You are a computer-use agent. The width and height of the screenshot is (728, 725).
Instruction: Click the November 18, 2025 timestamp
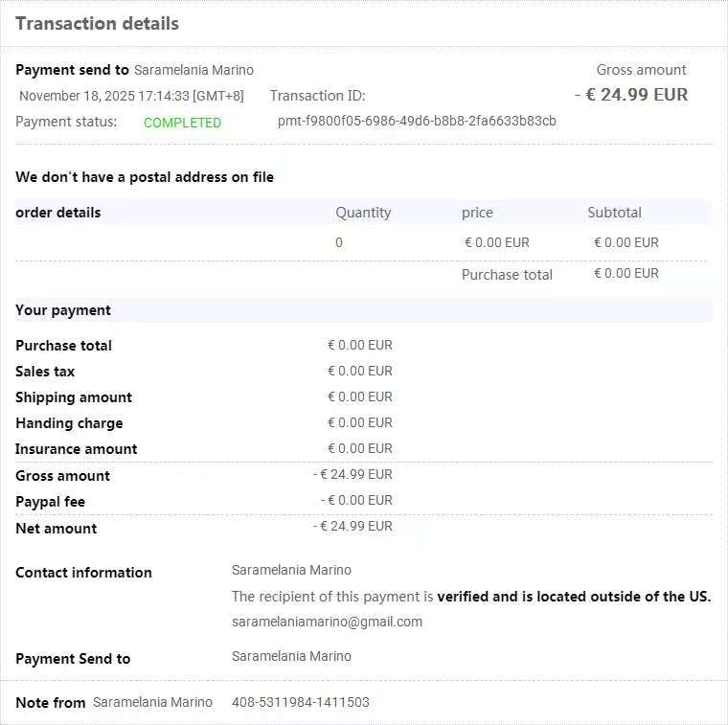pos(131,96)
